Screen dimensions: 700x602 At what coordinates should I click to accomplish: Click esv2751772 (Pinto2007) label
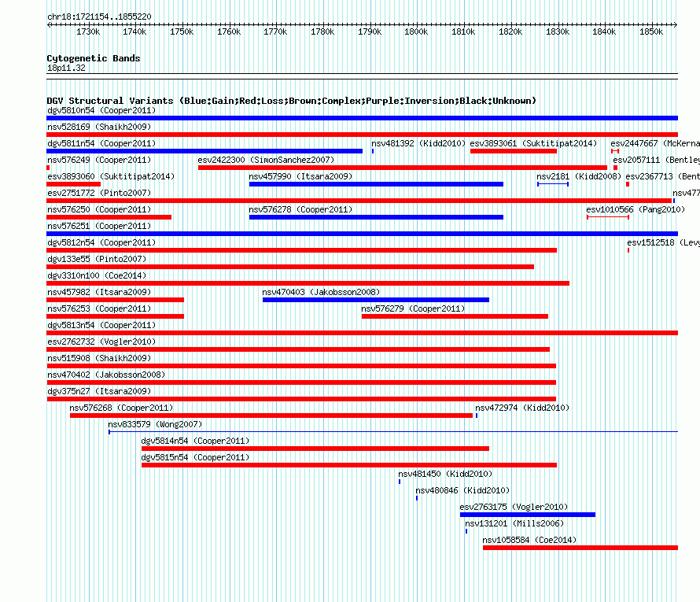pos(99,193)
